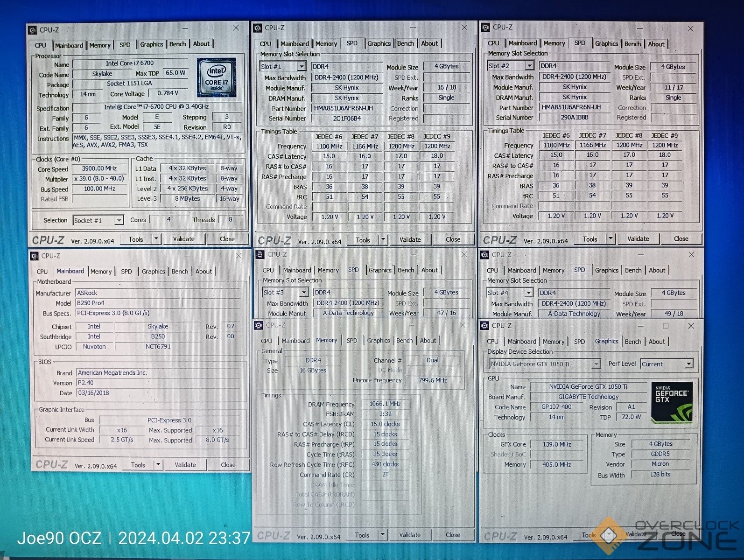Click CPU-Z title icon of the CPU tab window

pyautogui.click(x=33, y=30)
